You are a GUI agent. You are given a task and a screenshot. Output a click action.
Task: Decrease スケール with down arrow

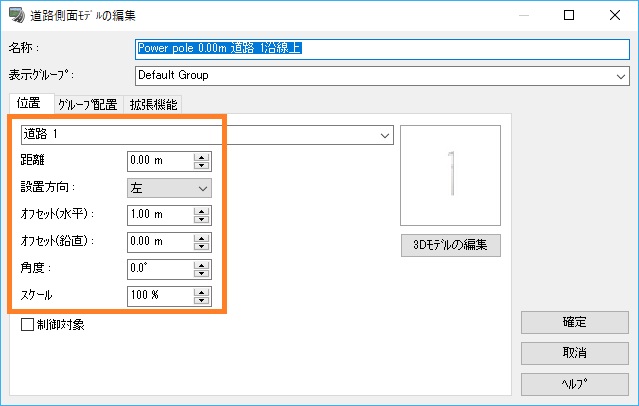click(x=201, y=301)
